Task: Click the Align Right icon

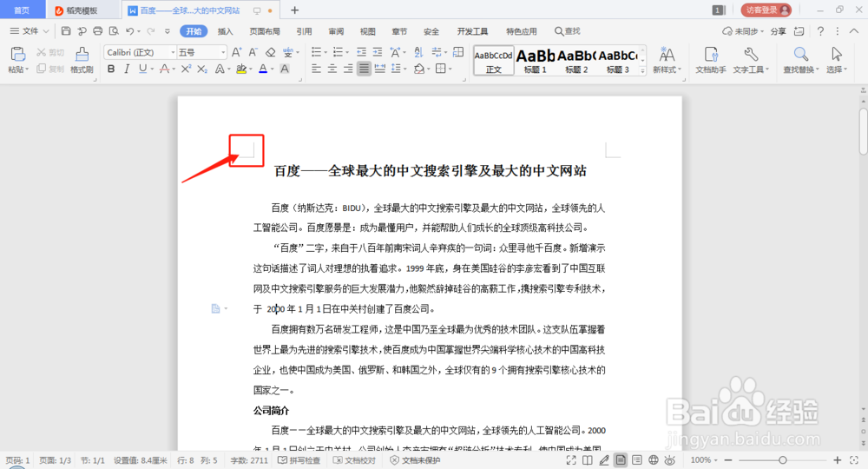Action: tap(348, 69)
